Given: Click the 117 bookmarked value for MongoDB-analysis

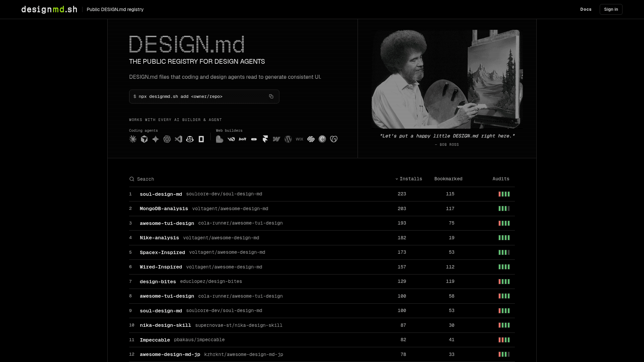Looking at the screenshot, I should (x=450, y=208).
